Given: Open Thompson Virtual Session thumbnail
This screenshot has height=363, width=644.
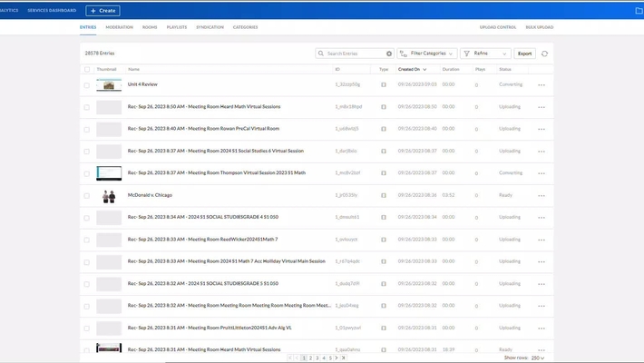Looking at the screenshot, I should coord(109,173).
